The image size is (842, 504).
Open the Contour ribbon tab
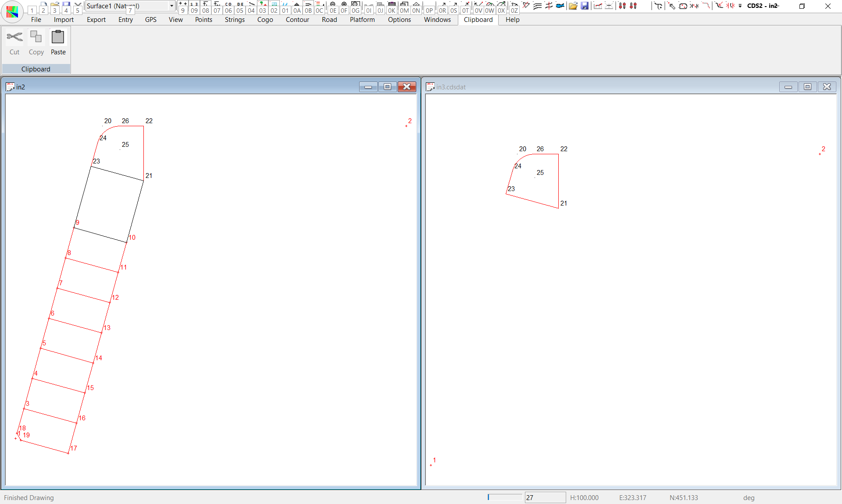[x=297, y=20]
